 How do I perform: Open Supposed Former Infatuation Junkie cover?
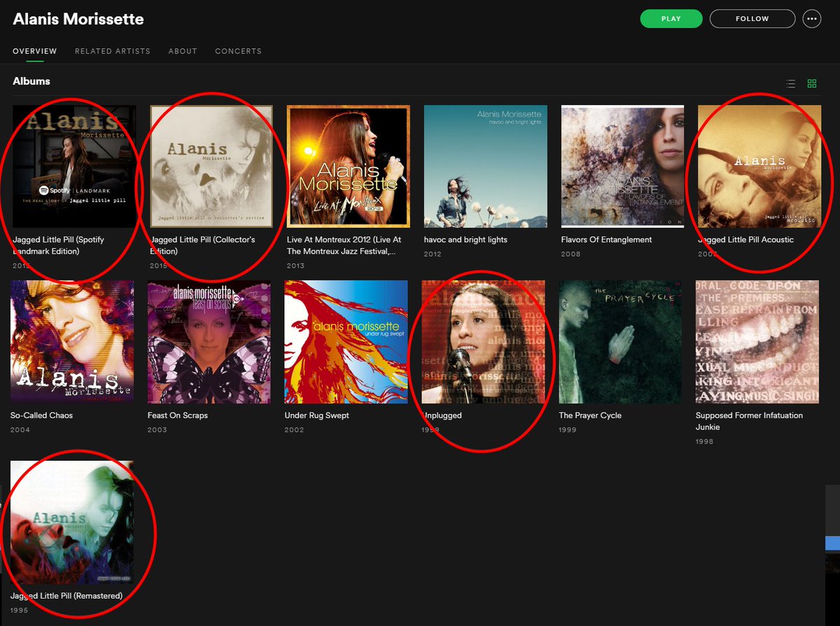click(757, 342)
